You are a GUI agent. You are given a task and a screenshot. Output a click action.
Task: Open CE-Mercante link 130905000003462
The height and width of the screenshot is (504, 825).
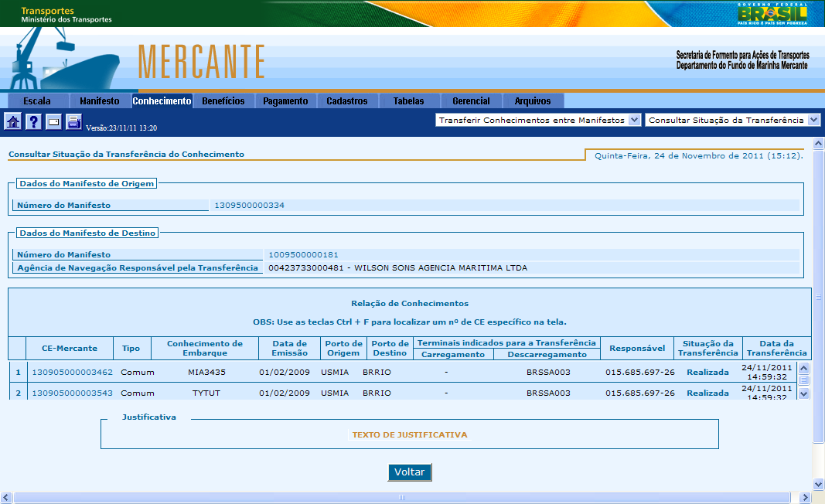point(72,372)
